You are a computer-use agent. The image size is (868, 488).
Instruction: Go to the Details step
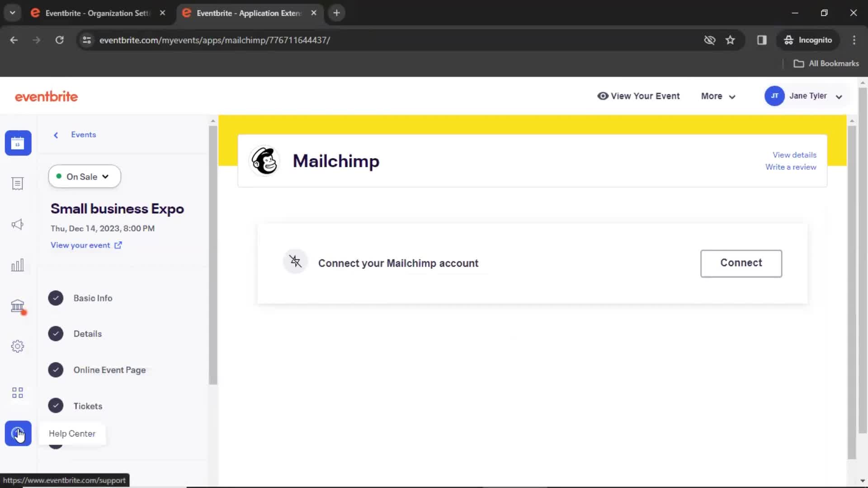pos(88,334)
